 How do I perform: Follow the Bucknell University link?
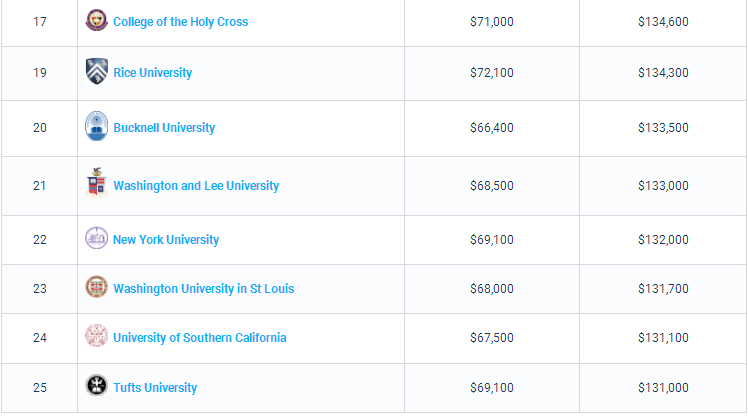(x=164, y=128)
